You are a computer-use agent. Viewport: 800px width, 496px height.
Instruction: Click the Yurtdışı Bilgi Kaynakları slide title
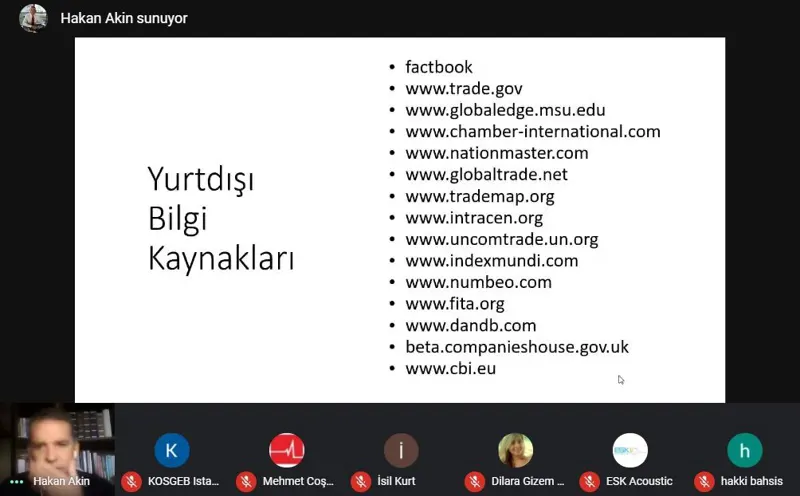[x=221, y=218]
